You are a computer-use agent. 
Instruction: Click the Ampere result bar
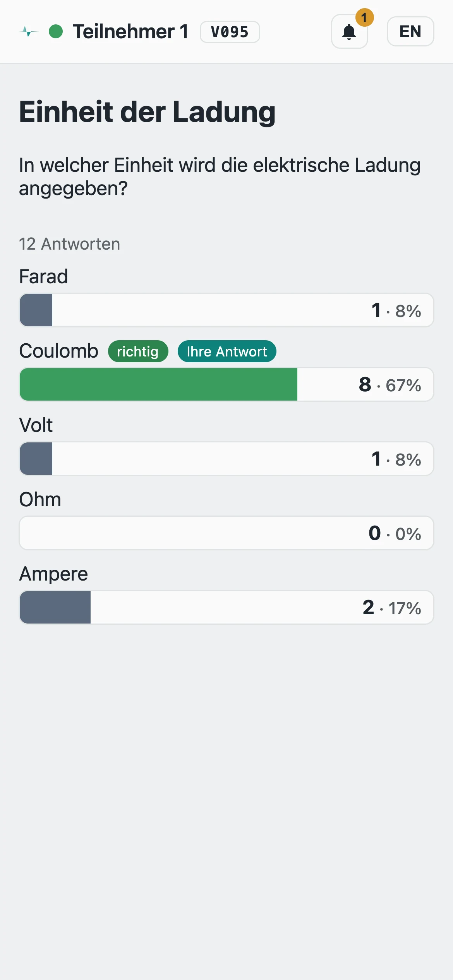tap(226, 607)
